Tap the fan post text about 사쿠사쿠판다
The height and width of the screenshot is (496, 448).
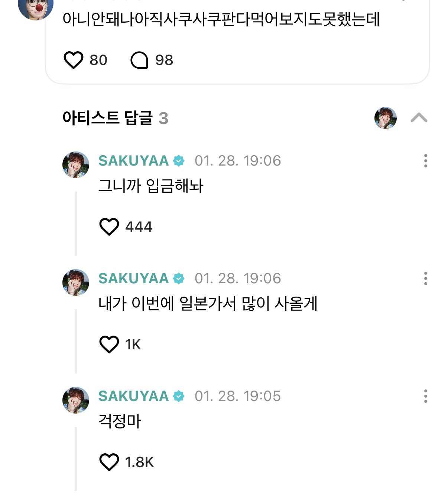click(x=221, y=19)
